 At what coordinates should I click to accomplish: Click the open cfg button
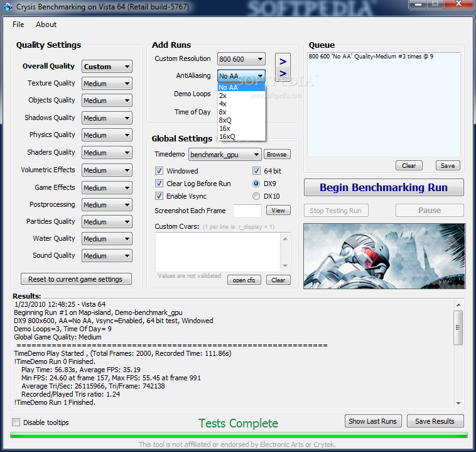point(244,280)
